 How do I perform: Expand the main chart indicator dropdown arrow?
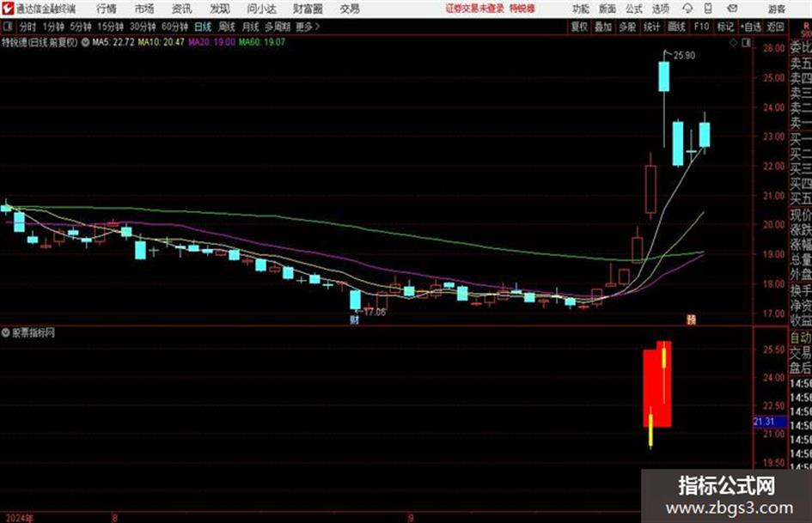coord(85,42)
